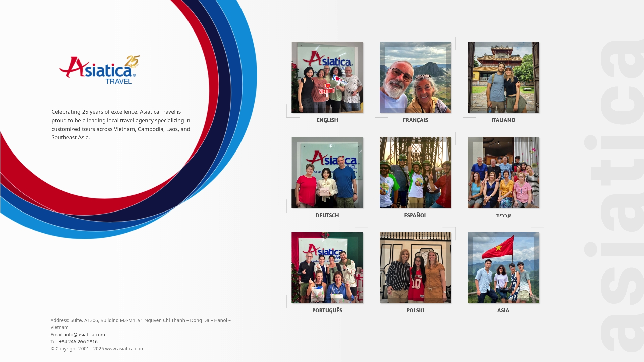Select the ENGLISH language label
Viewport: 644px width, 362px height.
pyautogui.click(x=327, y=120)
